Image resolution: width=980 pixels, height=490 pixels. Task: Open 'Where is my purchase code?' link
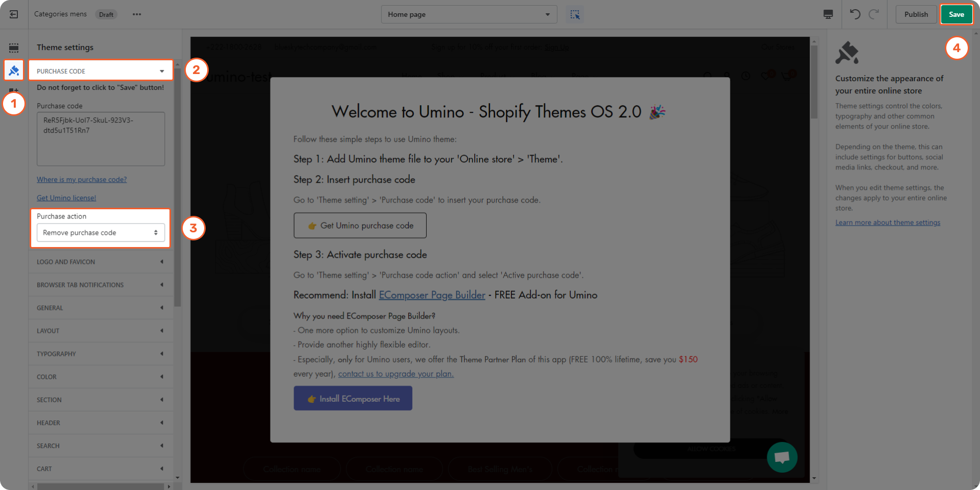point(82,180)
